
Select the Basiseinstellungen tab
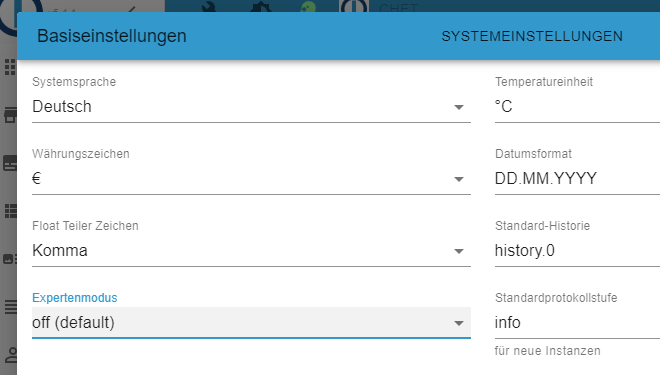point(112,36)
